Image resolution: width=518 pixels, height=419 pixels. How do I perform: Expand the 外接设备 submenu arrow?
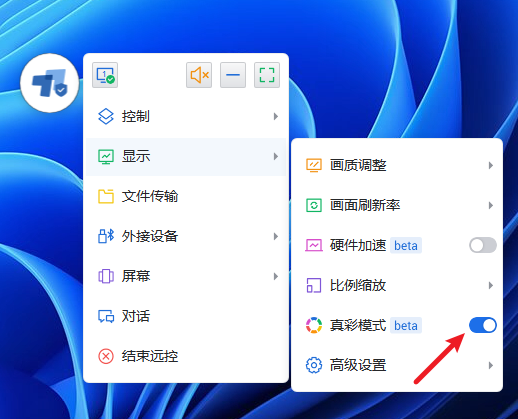[276, 236]
